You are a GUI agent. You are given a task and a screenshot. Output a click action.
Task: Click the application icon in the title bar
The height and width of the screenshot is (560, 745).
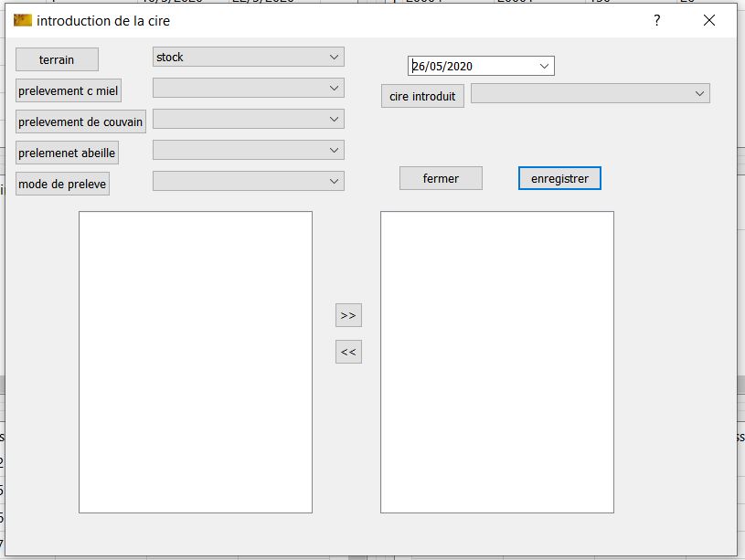pyautogui.click(x=23, y=21)
